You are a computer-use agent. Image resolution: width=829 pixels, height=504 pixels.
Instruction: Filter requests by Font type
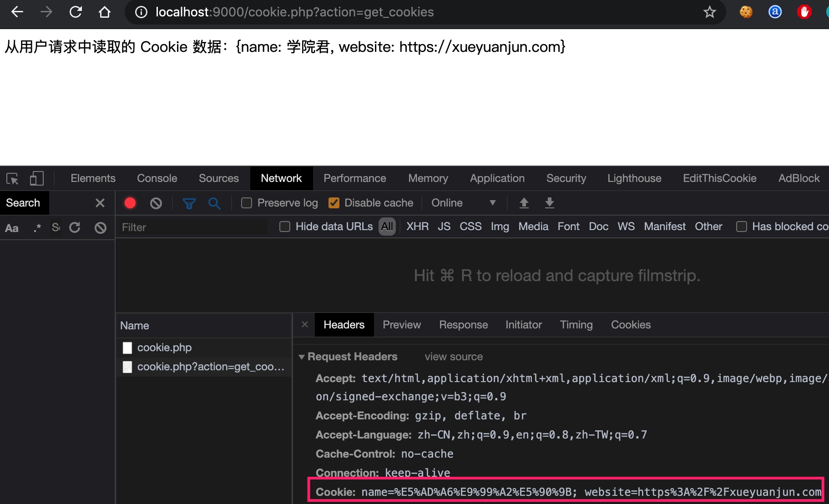pos(568,227)
